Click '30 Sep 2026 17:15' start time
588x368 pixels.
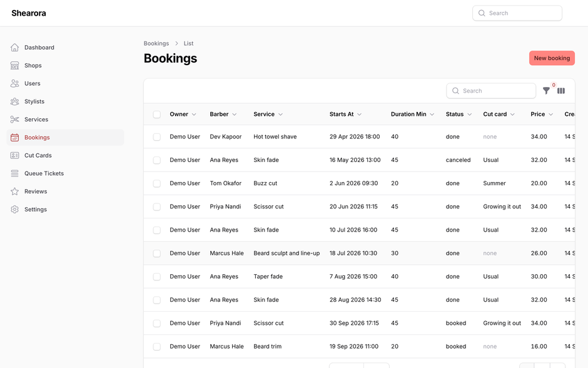[355, 323]
